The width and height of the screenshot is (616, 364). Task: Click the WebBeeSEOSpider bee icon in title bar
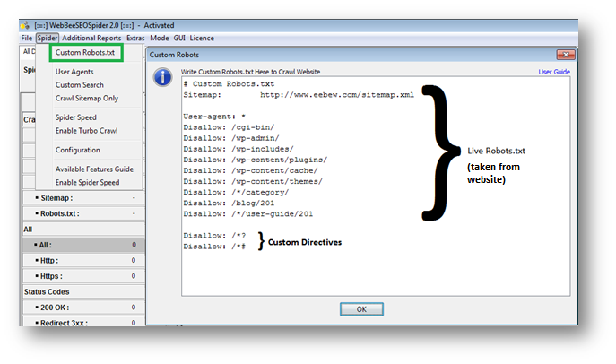(25, 25)
